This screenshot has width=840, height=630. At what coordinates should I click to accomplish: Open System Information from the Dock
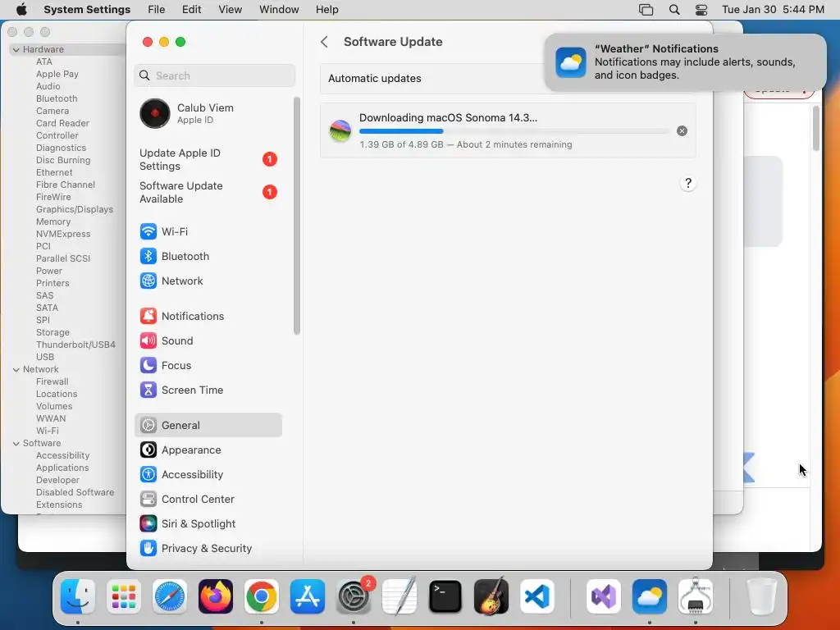(696, 596)
